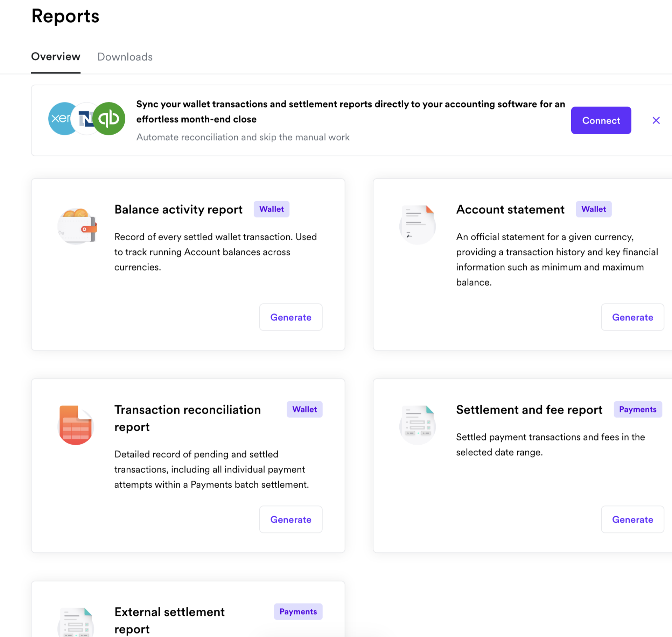The height and width of the screenshot is (637, 672).
Task: Click the Account statement document icon
Action: click(418, 225)
